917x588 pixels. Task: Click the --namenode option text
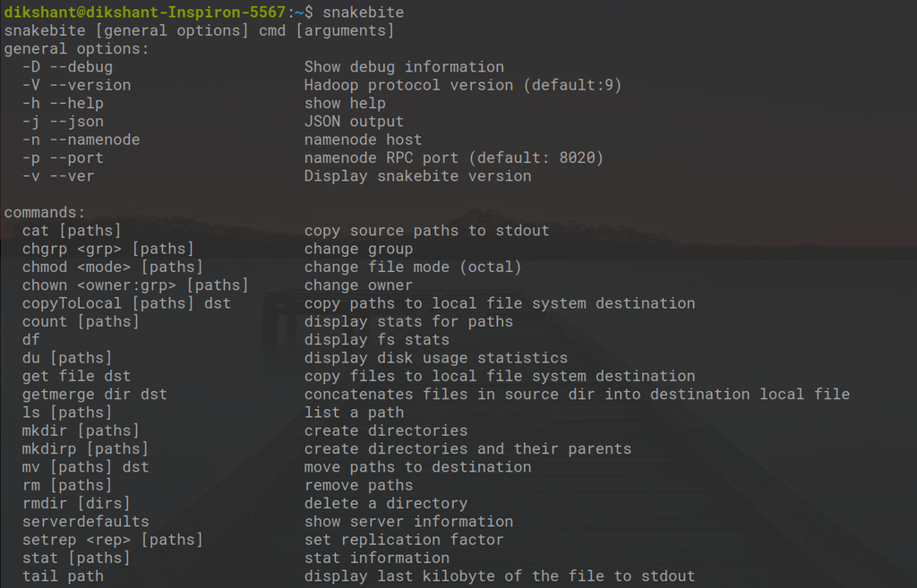coord(81,140)
